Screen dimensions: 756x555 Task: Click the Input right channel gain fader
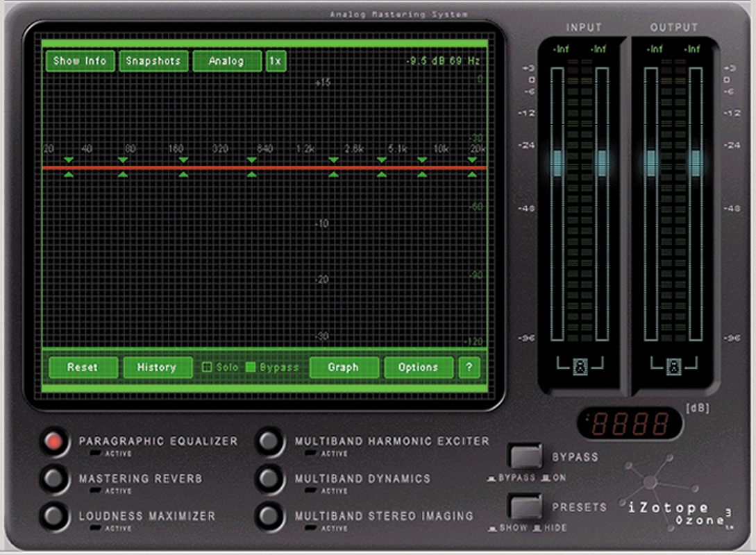(x=602, y=163)
